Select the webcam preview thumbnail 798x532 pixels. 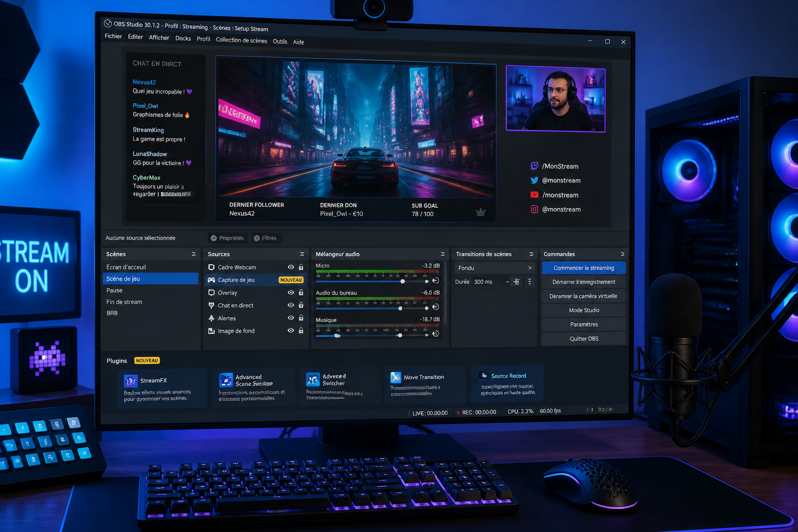point(555,99)
